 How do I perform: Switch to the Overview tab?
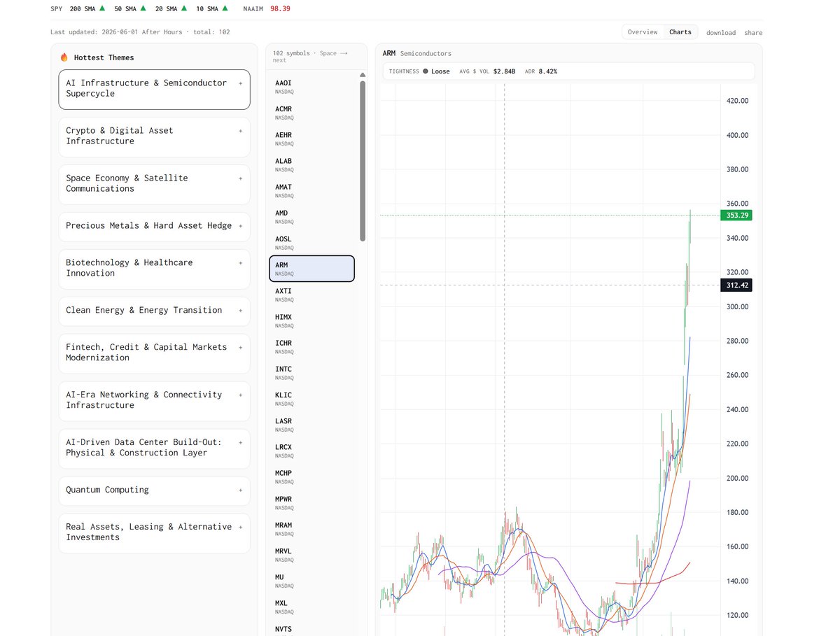coord(643,32)
